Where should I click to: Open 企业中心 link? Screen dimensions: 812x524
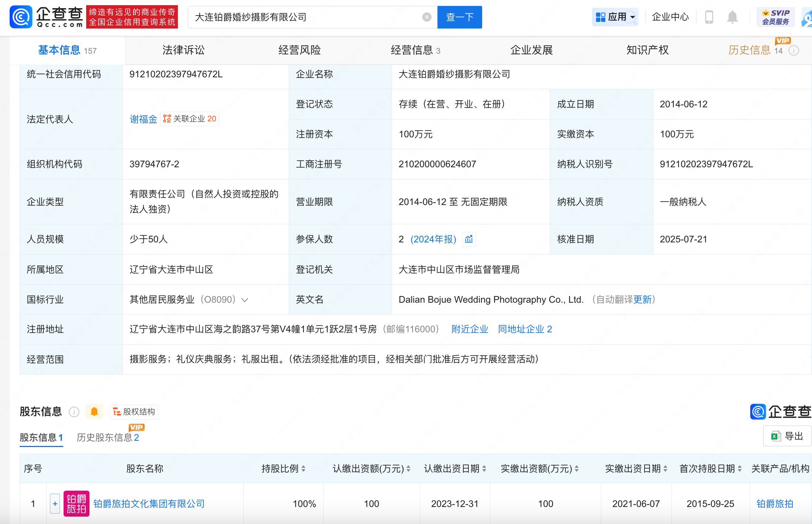pyautogui.click(x=670, y=17)
